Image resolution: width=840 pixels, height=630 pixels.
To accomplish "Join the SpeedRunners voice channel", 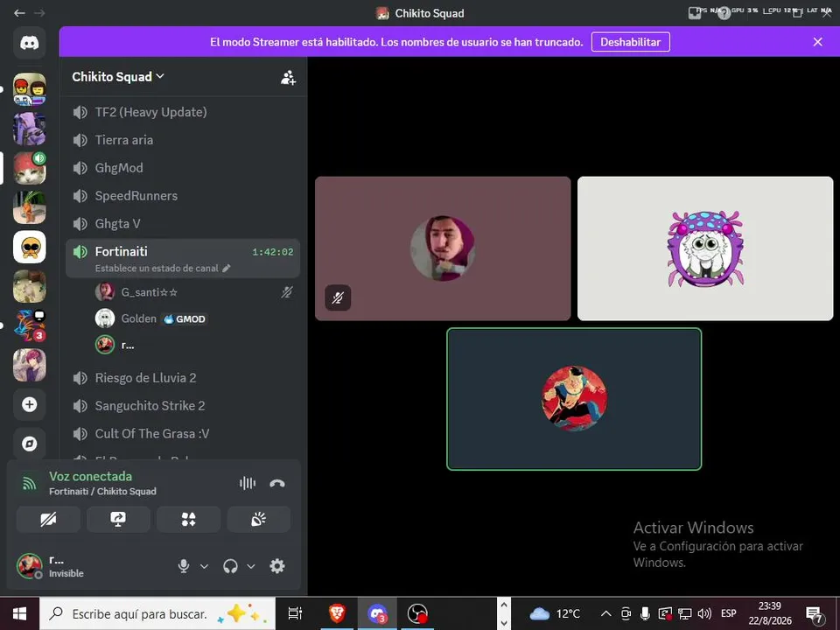I will click(183, 195).
